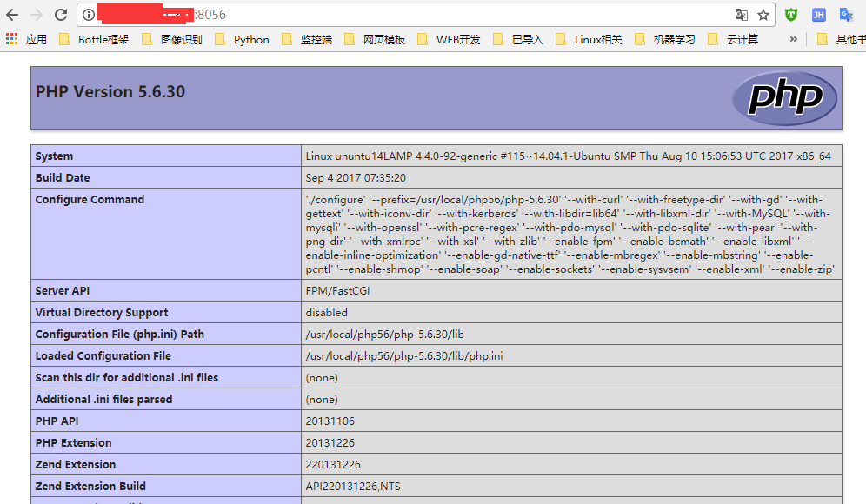Translate this page icon in address bar
Screen dimensions: 866x504
[x=741, y=15]
